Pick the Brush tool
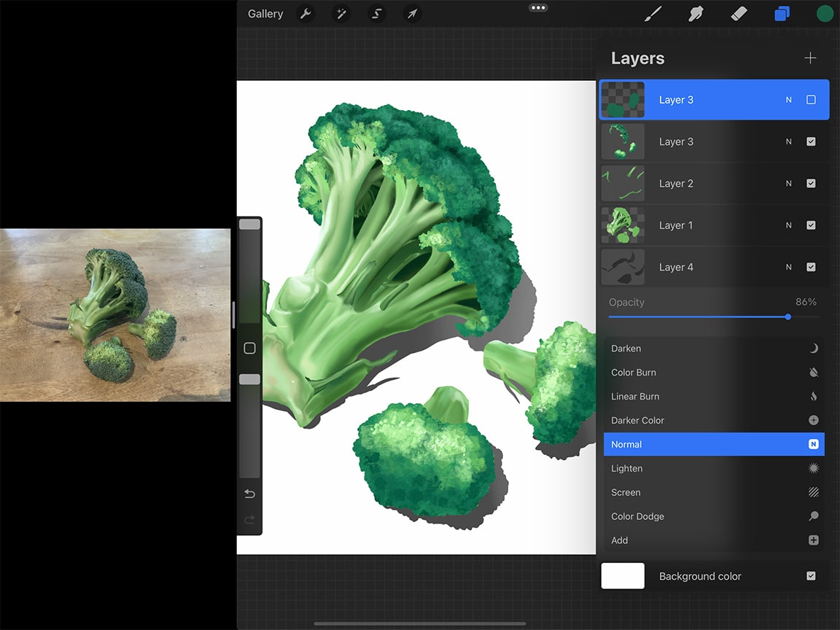Image resolution: width=840 pixels, height=630 pixels. [653, 13]
